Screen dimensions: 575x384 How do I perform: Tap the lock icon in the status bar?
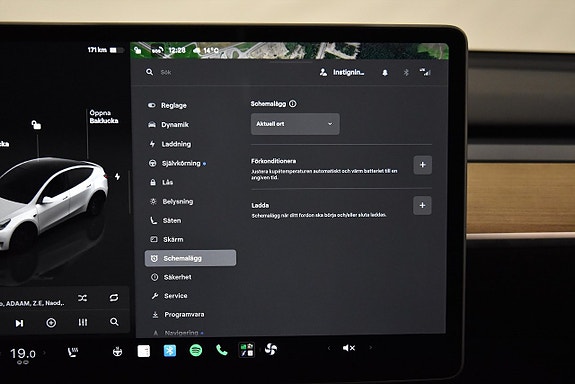(138, 50)
